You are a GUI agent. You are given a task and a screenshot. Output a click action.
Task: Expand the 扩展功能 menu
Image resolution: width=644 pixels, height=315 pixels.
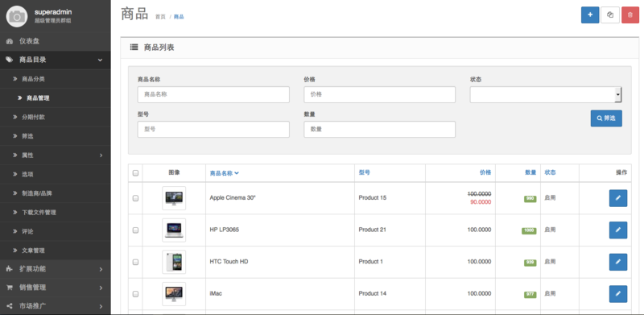tap(55, 269)
